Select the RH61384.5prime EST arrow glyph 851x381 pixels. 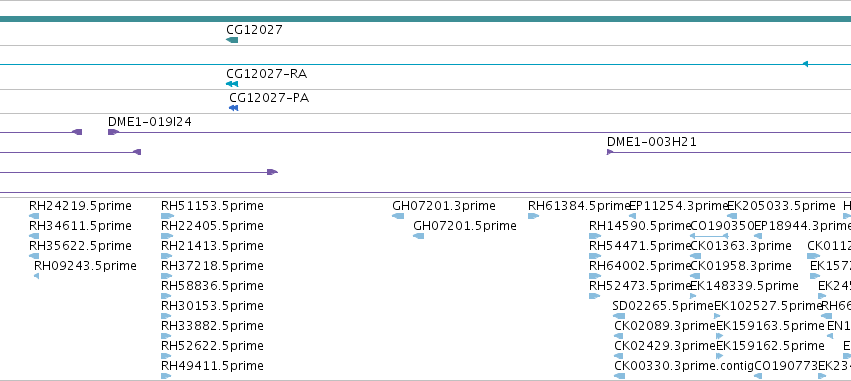[x=534, y=216]
